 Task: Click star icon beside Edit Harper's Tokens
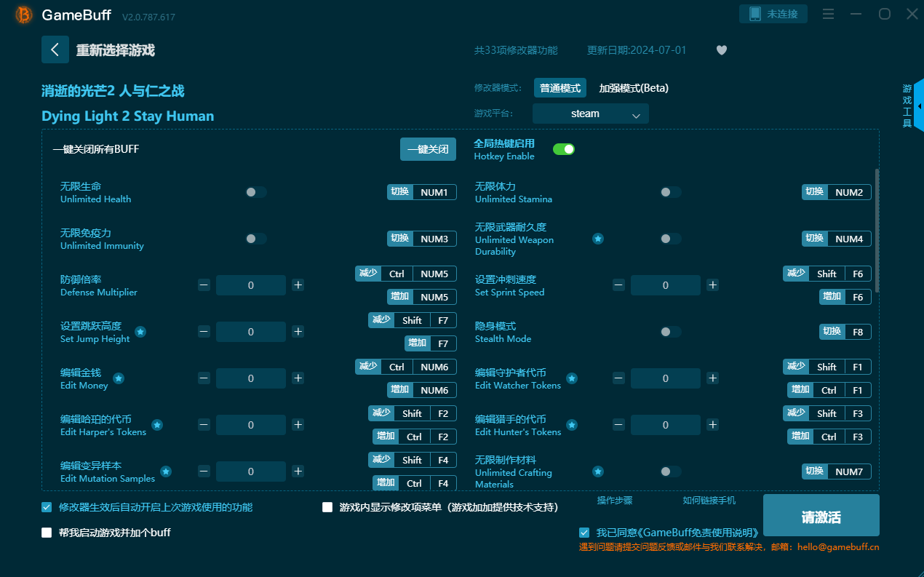(x=157, y=425)
